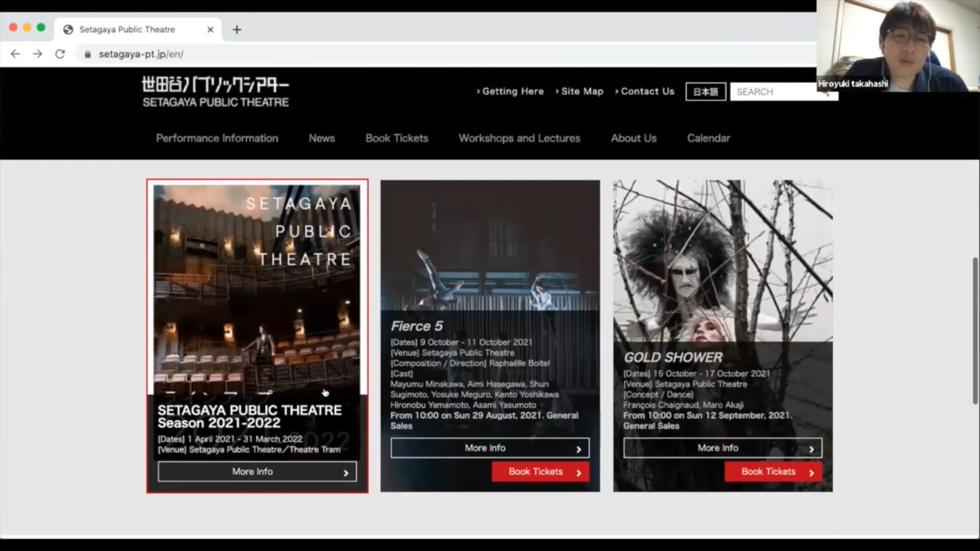Screen dimensions: 980x551
Task: Click More Info for Season 2021-2022
Action: 257,471
